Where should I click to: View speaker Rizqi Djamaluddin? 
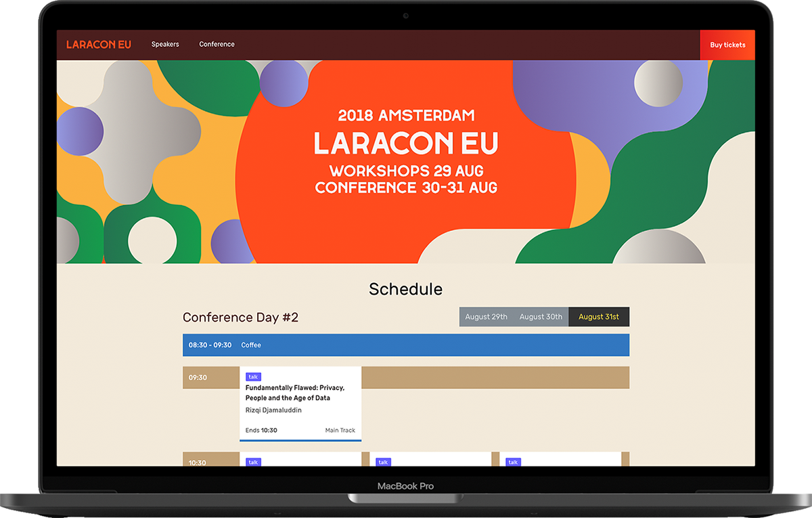tap(273, 410)
